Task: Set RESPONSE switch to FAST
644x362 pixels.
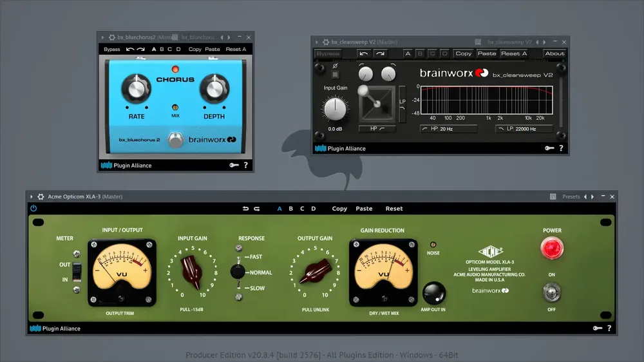Action: (256, 257)
